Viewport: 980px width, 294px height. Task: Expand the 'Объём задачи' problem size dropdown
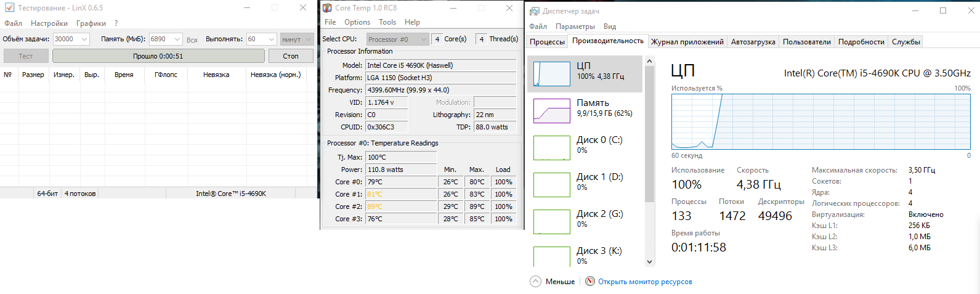[x=84, y=39]
